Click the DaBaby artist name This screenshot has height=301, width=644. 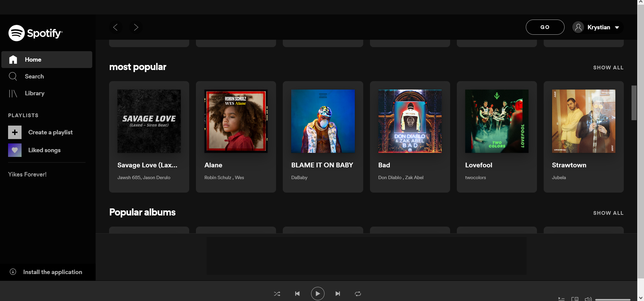pyautogui.click(x=299, y=177)
